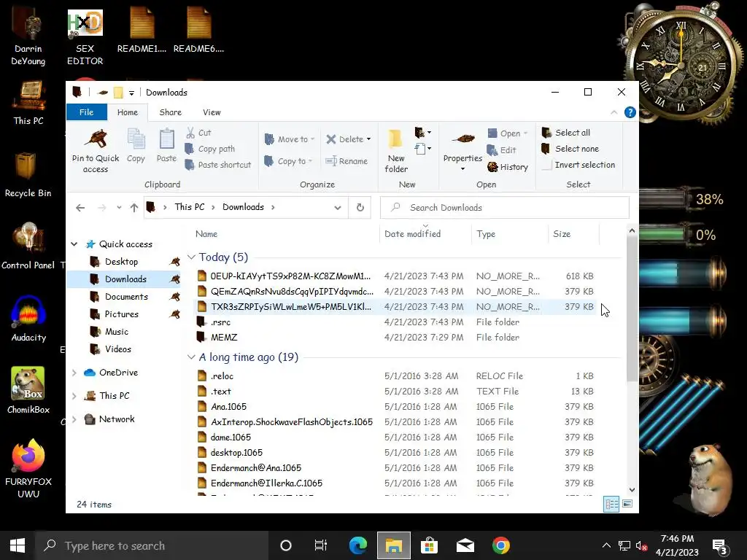Select file AxInterop.ShockwaveFlashObjects.1065
This screenshot has width=747, height=560.
pyautogui.click(x=395, y=422)
